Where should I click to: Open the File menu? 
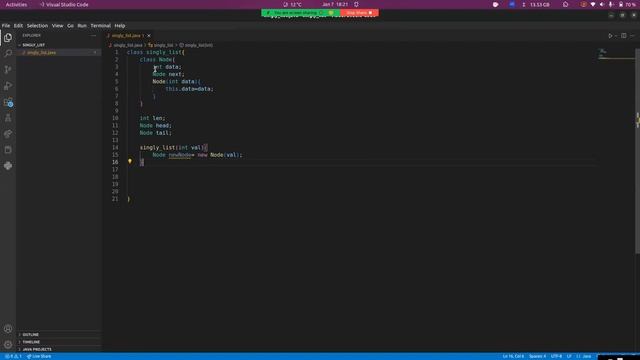coord(6,25)
